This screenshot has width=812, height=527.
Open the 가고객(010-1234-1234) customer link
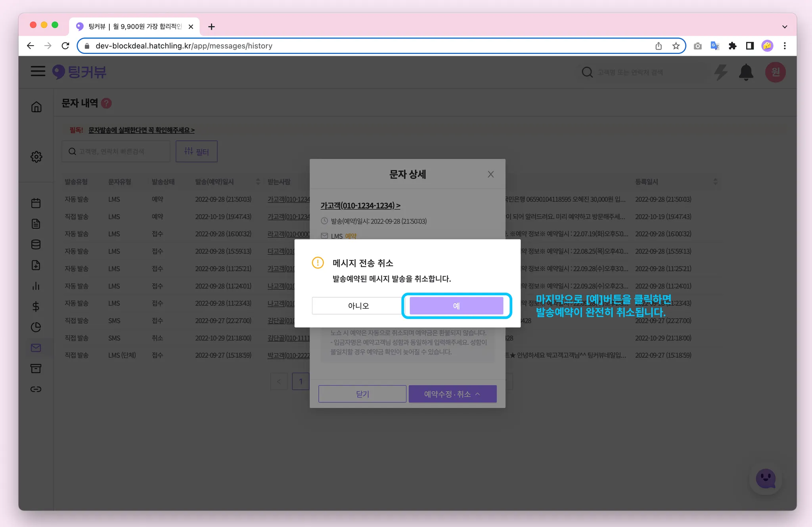[x=360, y=206]
